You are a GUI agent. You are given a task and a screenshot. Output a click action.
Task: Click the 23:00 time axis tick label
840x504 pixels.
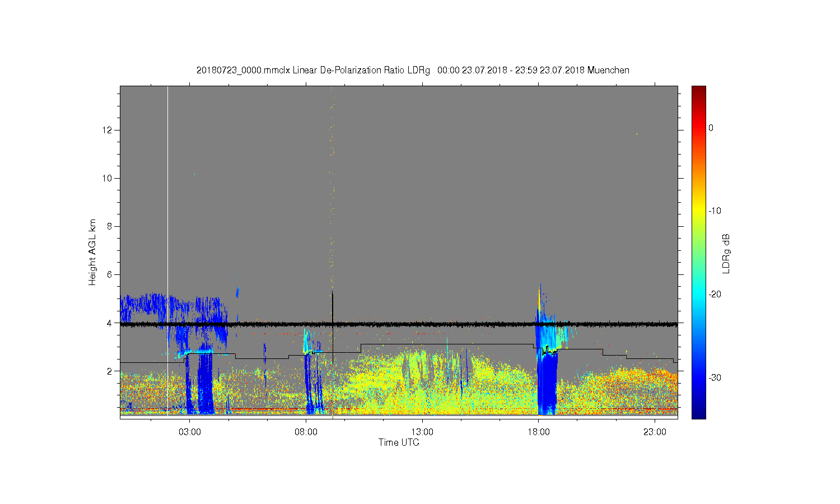[x=655, y=432]
